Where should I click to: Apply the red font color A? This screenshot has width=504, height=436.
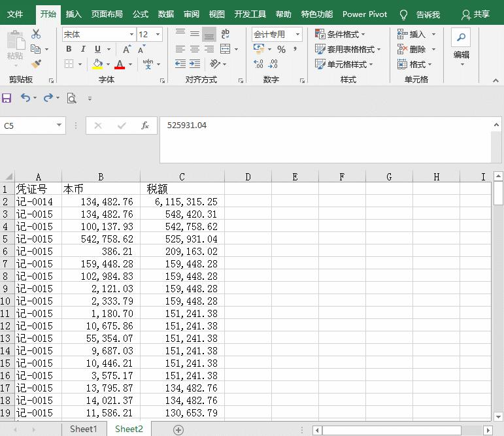[x=120, y=64]
